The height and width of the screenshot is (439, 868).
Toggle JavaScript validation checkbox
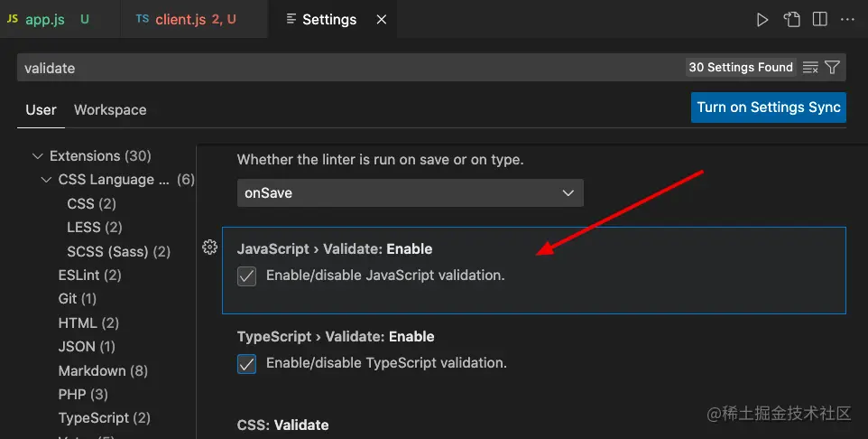(247, 276)
